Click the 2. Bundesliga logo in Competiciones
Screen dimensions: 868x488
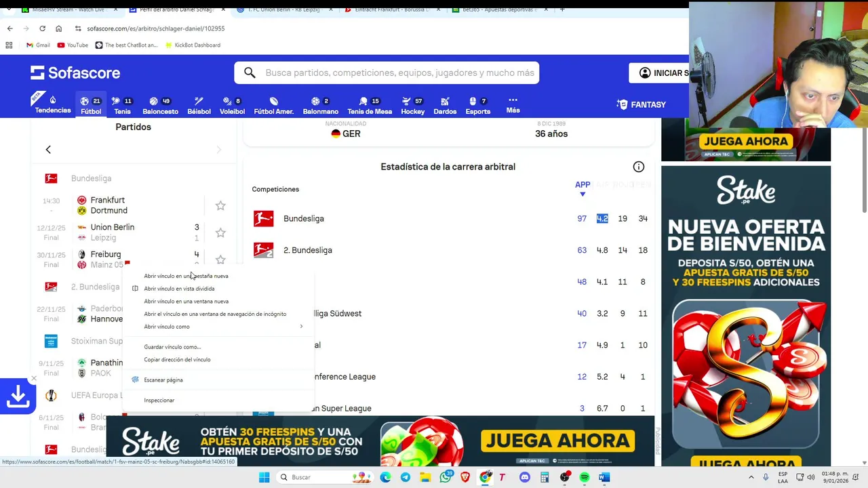[x=263, y=250]
